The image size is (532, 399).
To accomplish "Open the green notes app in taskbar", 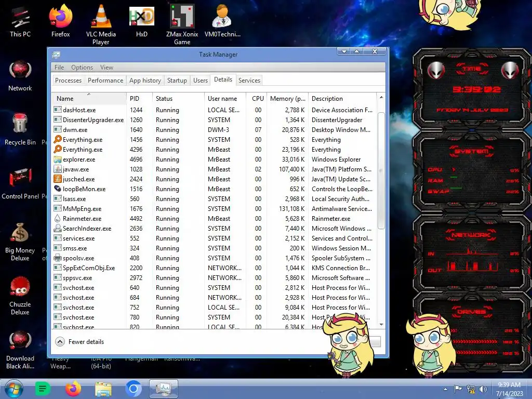I will [x=43, y=389].
